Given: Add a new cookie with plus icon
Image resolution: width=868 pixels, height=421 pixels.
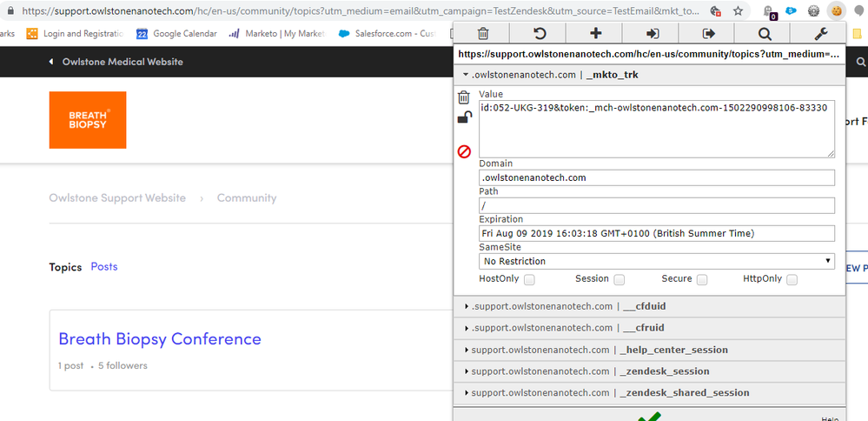Looking at the screenshot, I should coord(595,34).
